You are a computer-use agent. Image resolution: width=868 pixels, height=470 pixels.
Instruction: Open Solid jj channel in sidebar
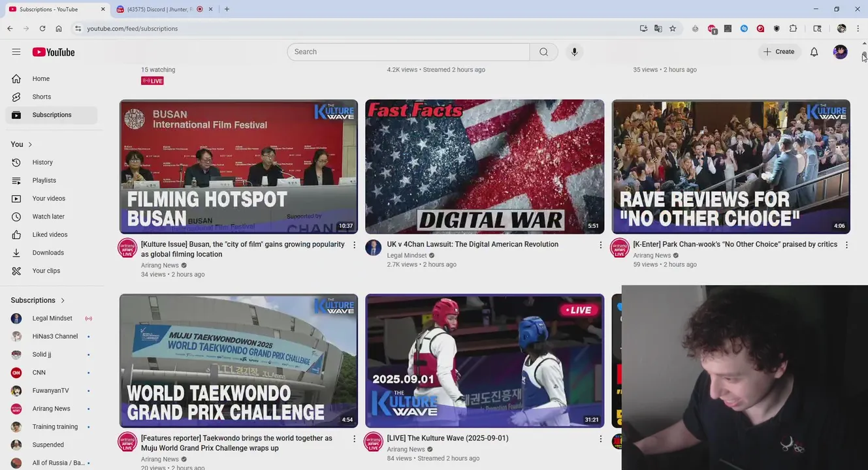52,354
